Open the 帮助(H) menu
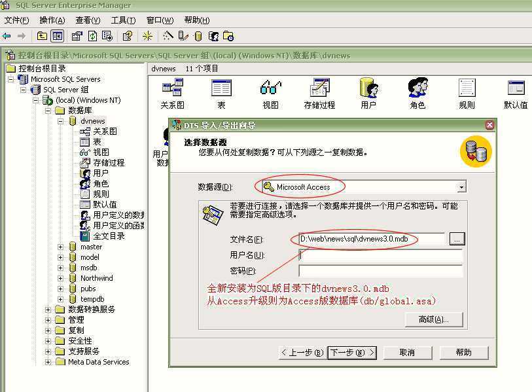 coord(197,20)
